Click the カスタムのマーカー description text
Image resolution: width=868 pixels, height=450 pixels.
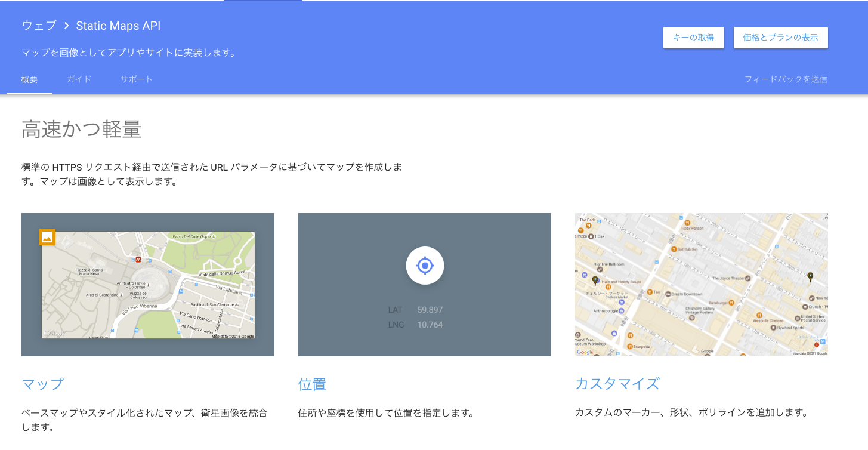click(691, 412)
